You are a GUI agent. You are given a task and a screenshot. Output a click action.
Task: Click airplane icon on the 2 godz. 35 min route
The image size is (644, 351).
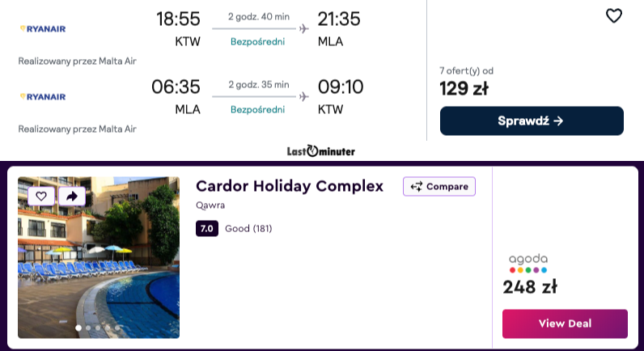304,96
